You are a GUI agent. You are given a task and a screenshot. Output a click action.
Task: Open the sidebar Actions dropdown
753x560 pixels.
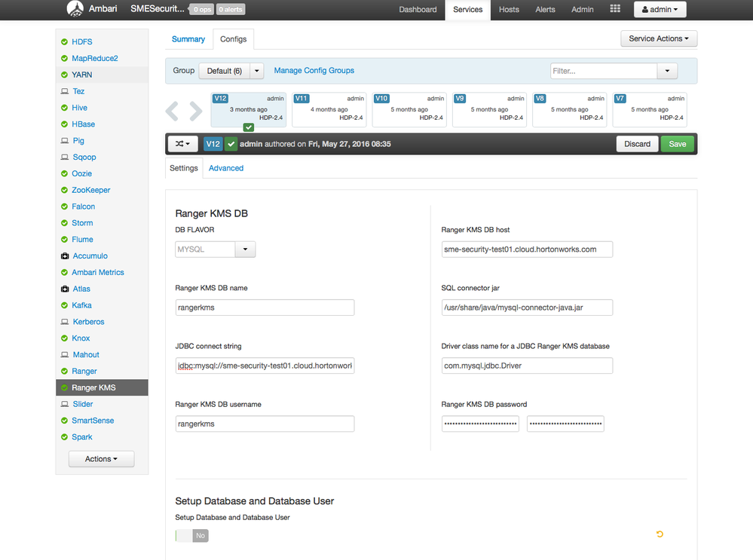coord(101,459)
